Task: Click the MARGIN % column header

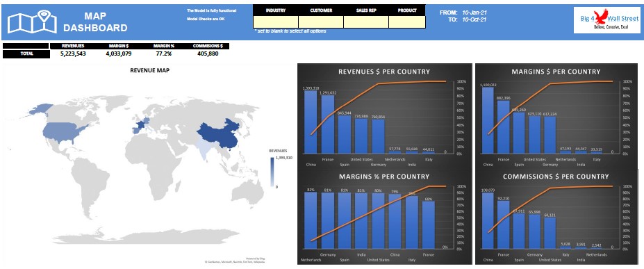Action: [164, 46]
